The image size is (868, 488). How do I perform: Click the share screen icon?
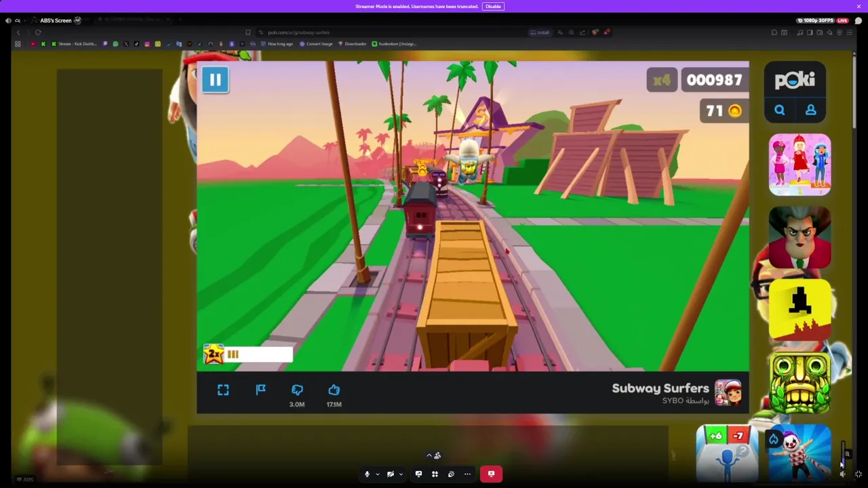point(418,474)
